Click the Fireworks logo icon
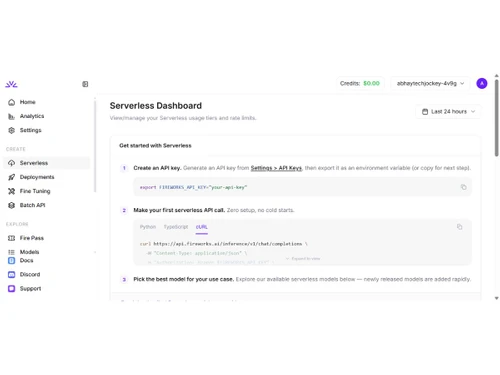 point(11,84)
